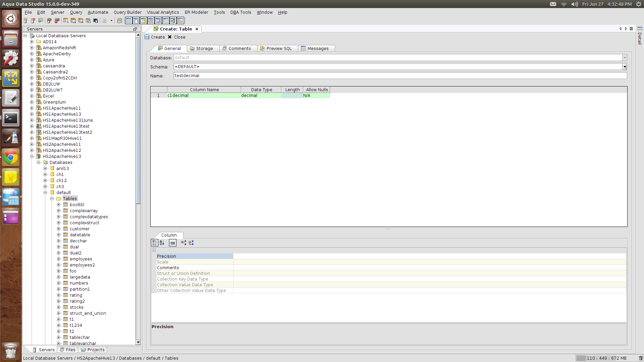Collapse the HS2ApacheHive13 server node
The height and width of the screenshot is (362, 644).
32,157
